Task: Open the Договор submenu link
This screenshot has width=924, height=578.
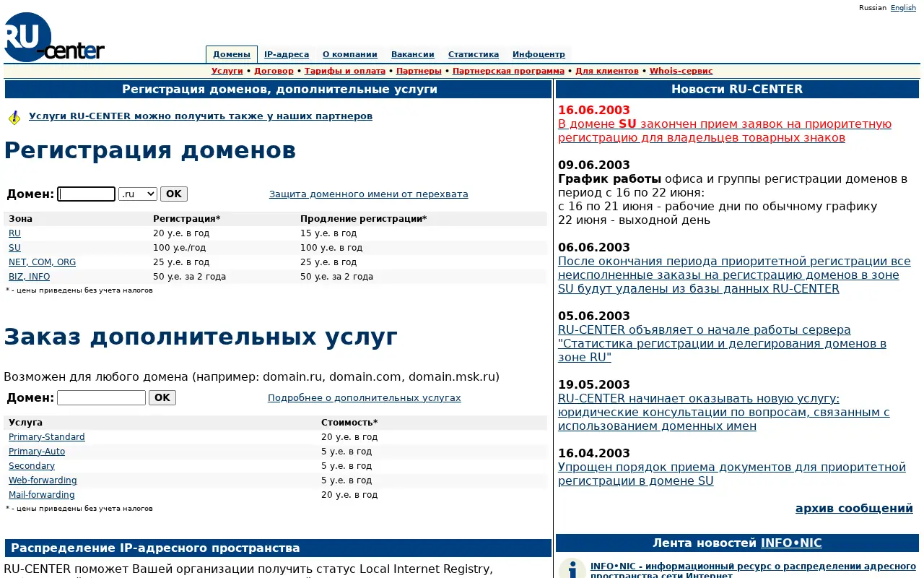Action: coord(274,71)
